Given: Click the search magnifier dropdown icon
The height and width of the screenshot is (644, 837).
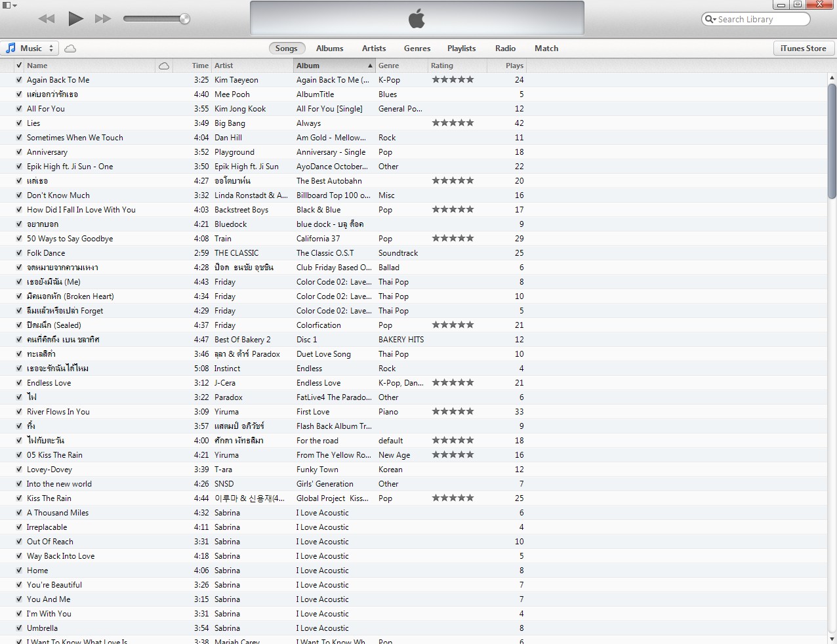Looking at the screenshot, I should point(710,19).
